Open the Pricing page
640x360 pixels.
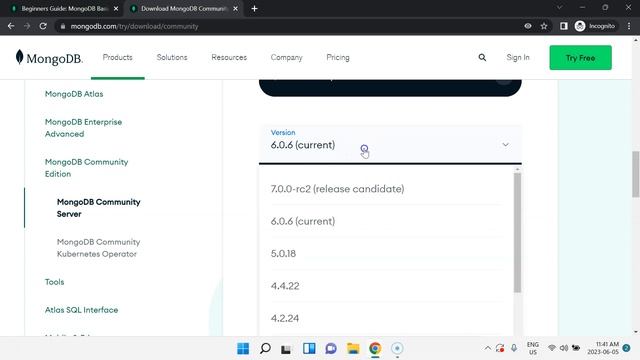[x=338, y=58]
